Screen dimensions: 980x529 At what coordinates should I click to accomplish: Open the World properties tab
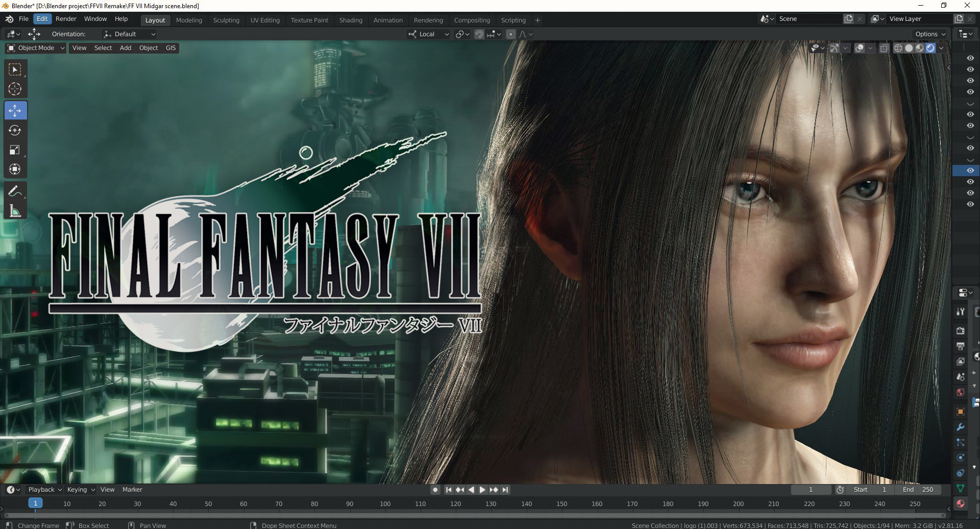tap(961, 392)
